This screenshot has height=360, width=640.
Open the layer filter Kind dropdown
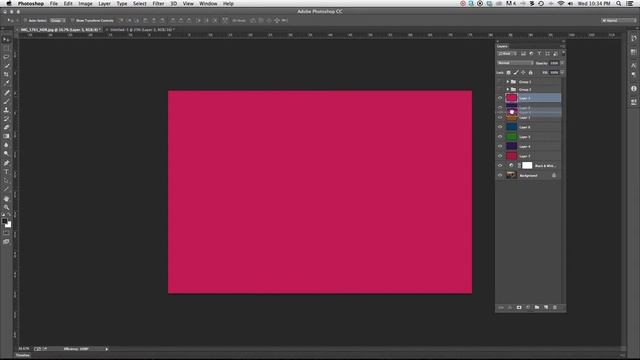tap(507, 53)
